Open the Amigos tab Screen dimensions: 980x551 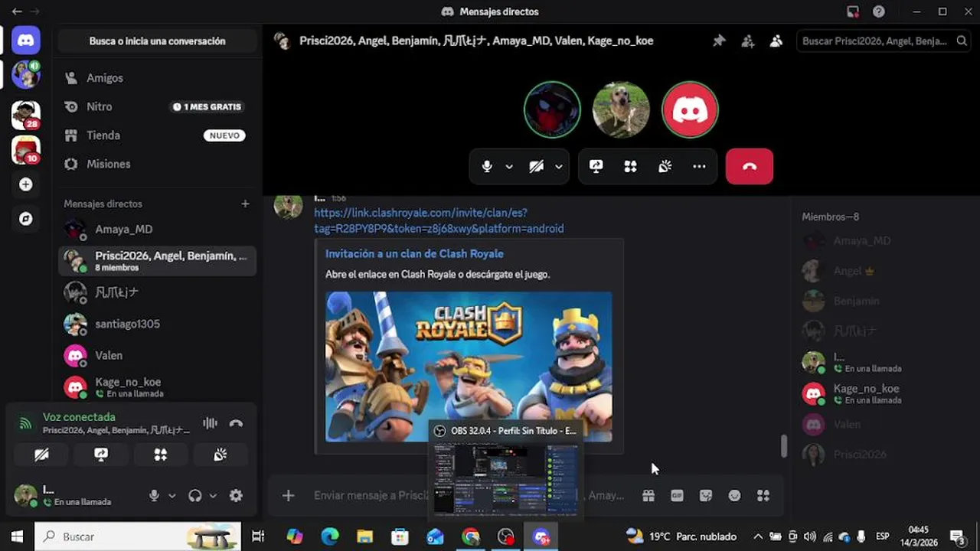(x=157, y=78)
